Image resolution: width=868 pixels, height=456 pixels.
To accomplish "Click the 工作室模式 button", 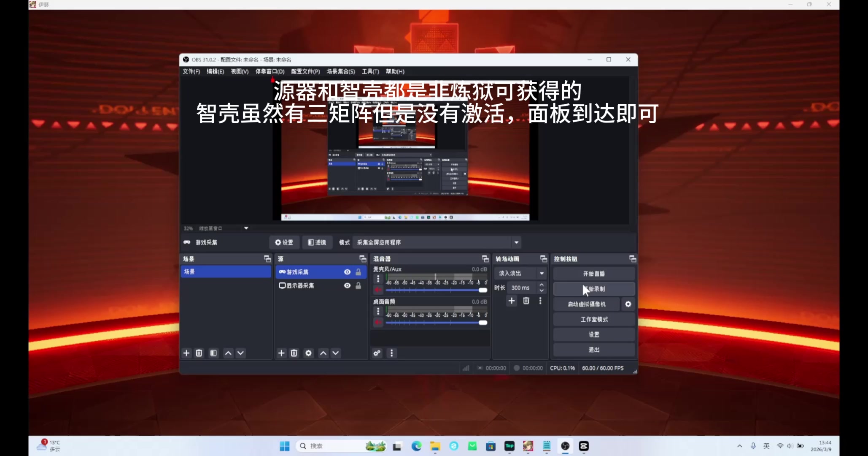I will 594,319.
